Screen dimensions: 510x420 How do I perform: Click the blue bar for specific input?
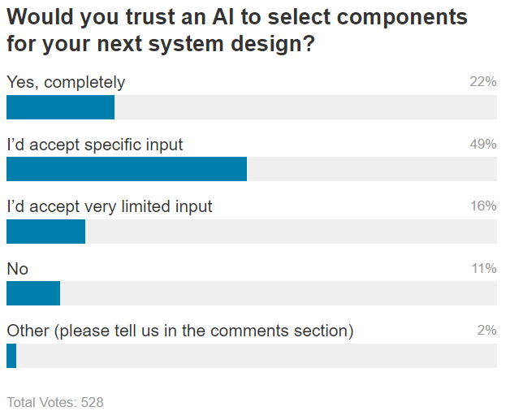tap(126, 169)
